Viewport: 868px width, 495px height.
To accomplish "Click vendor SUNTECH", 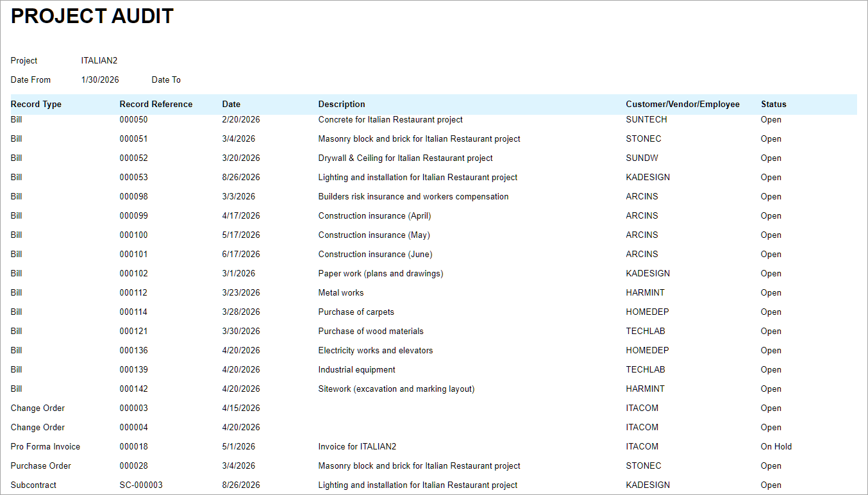I will tap(646, 119).
